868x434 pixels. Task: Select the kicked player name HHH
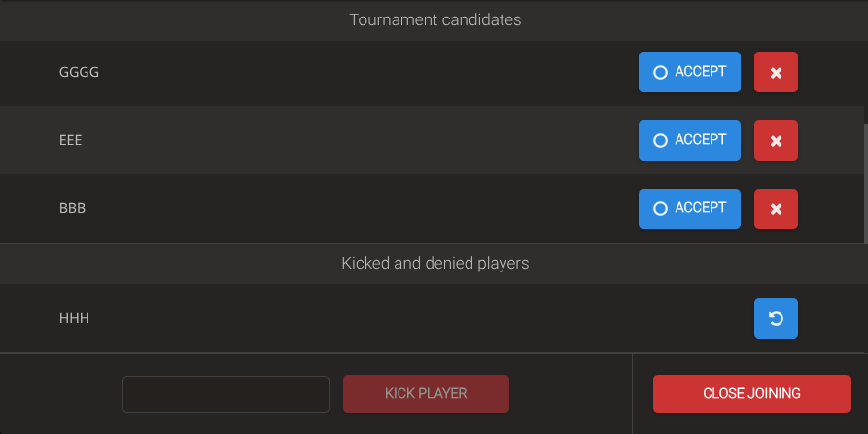74,318
